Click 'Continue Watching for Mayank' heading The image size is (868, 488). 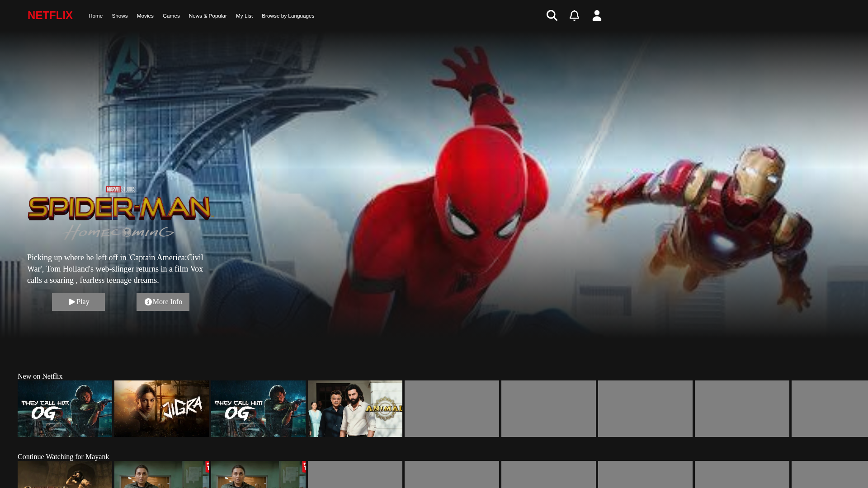[x=63, y=456]
